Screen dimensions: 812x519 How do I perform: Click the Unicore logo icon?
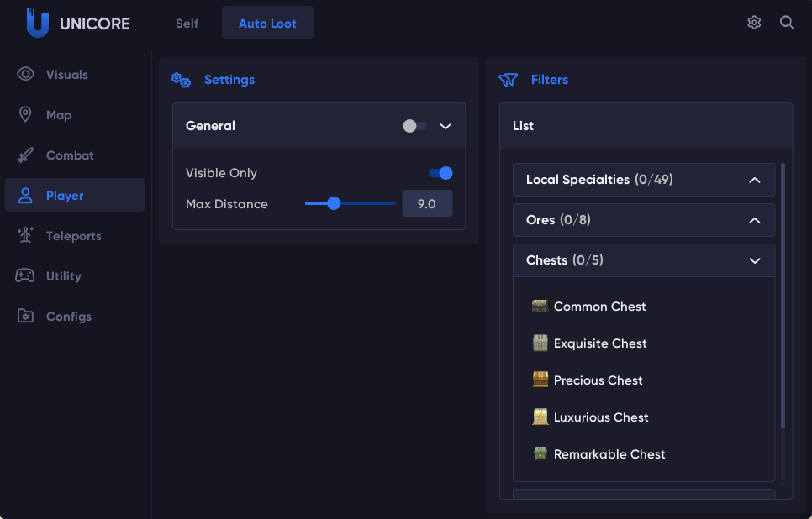click(37, 23)
